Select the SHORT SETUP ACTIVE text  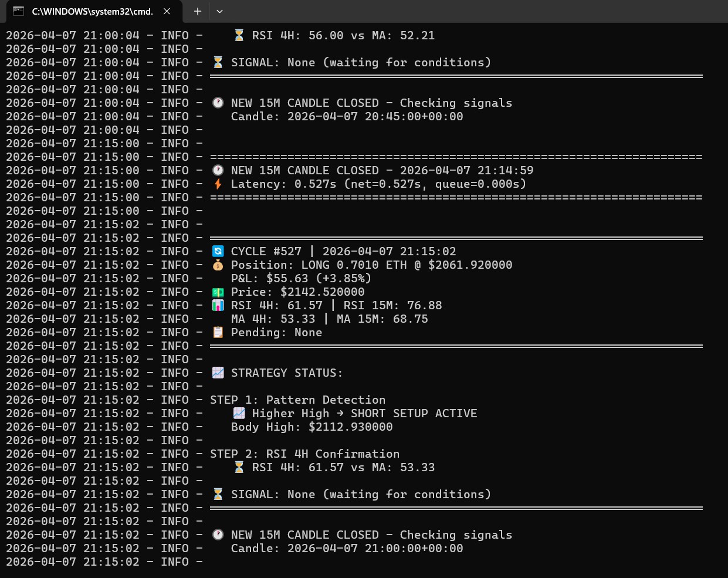tap(414, 413)
